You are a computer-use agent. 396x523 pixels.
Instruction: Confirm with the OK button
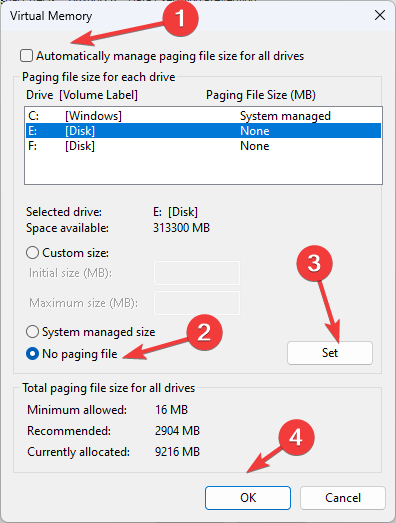248,498
